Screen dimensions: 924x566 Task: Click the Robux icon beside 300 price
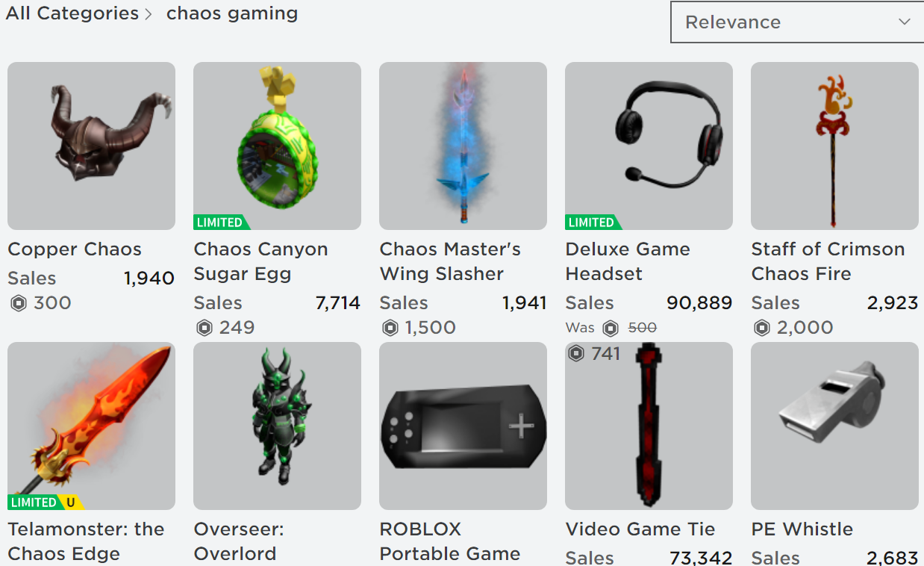coord(18,303)
